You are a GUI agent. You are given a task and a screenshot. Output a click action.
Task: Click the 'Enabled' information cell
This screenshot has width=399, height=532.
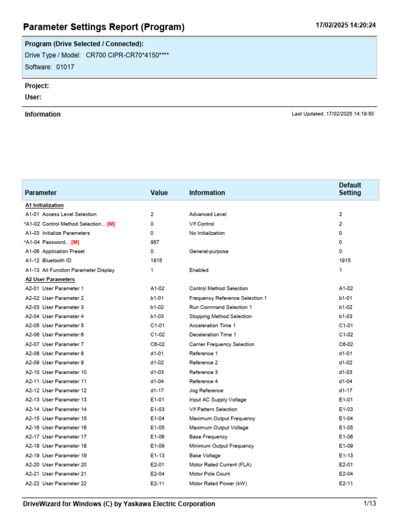point(199,270)
